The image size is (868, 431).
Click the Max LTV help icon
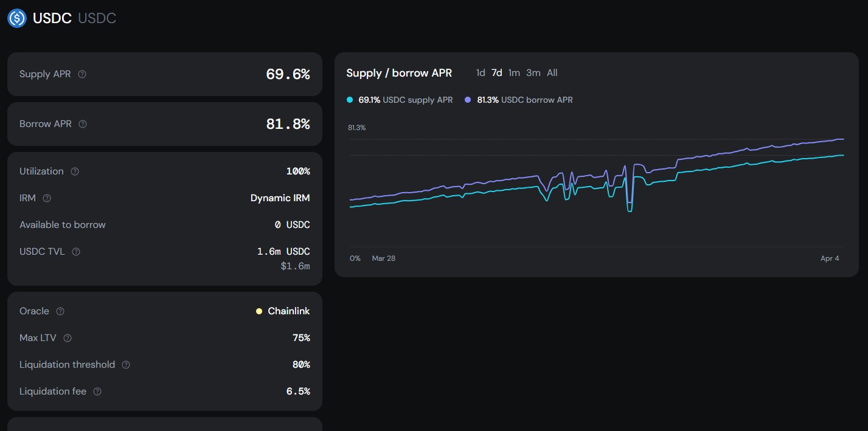(x=68, y=338)
